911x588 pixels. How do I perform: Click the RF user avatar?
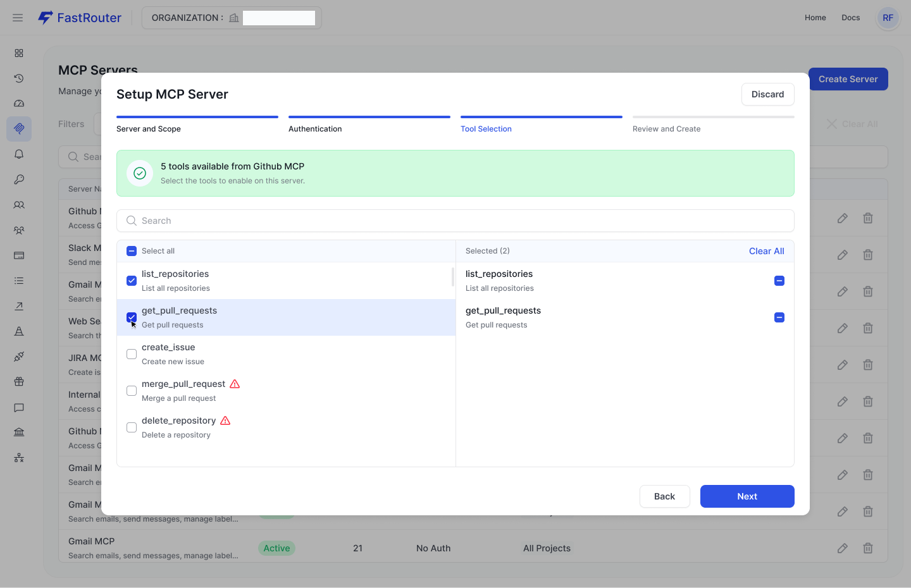(888, 18)
